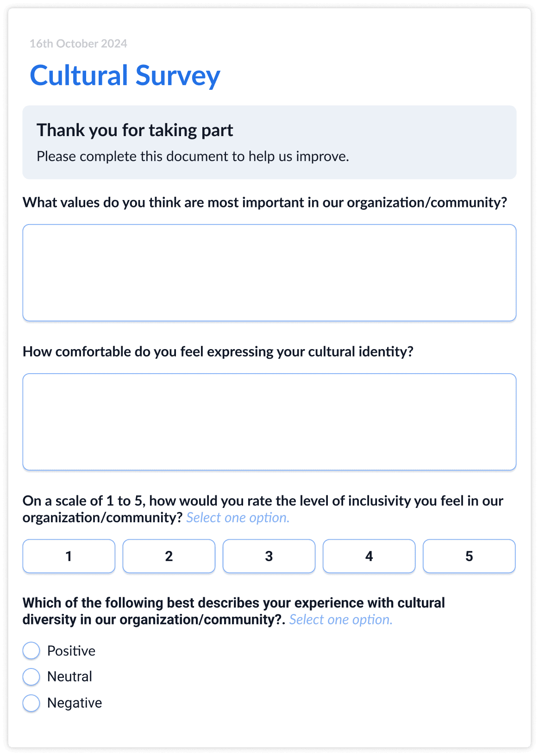This screenshot has width=539, height=756.
Task: Select the Negative radio button
Action: pyautogui.click(x=31, y=702)
